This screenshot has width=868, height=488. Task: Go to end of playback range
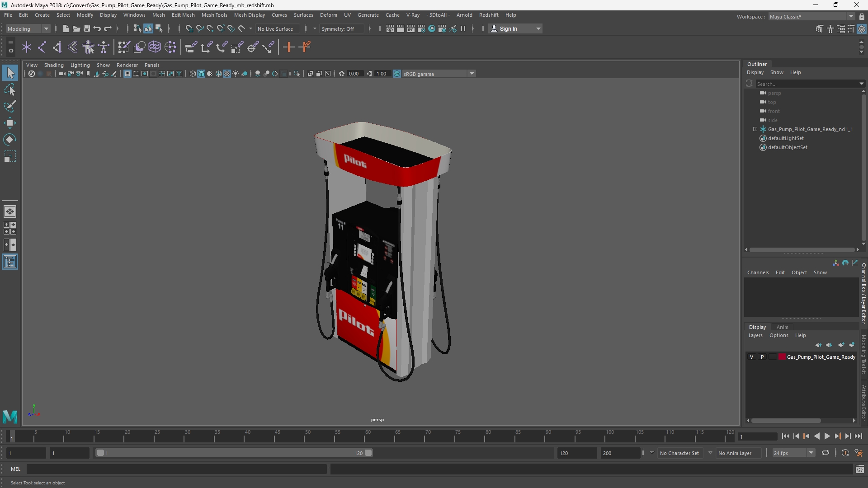point(858,436)
